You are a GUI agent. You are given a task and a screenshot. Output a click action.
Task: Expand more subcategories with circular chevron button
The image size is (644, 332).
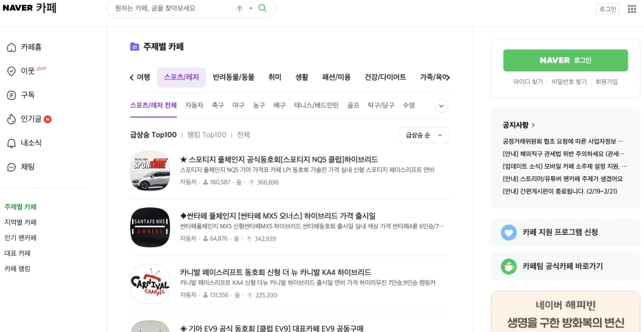442,105
